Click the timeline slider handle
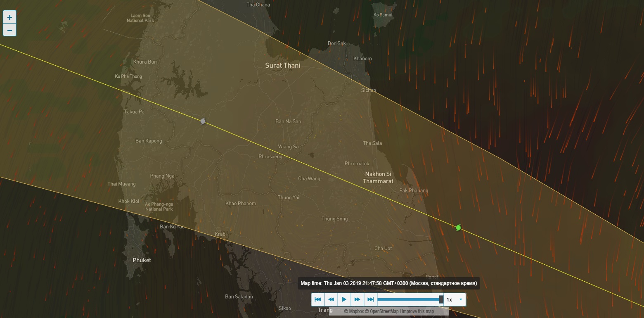The image size is (644, 318). pyautogui.click(x=441, y=299)
